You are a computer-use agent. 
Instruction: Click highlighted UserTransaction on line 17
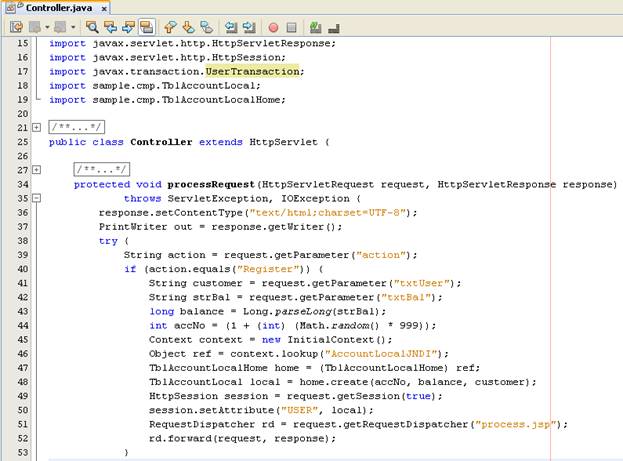click(252, 72)
